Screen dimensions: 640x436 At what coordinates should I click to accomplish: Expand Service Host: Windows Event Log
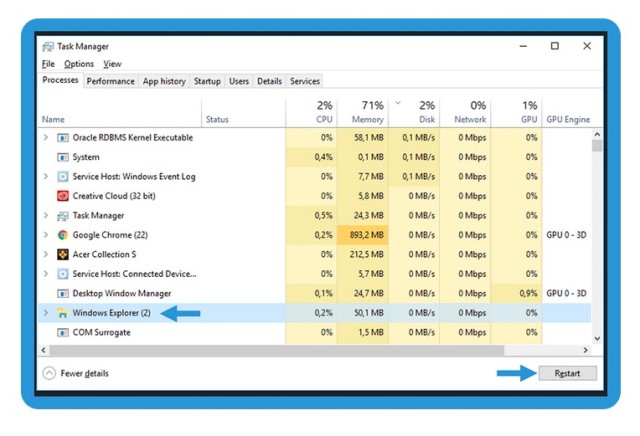pyautogui.click(x=46, y=176)
